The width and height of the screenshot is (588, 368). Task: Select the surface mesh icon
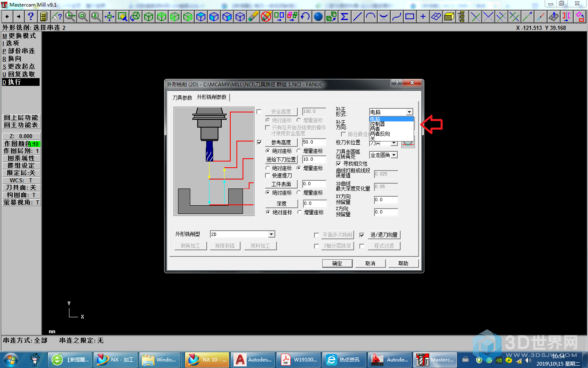[x=436, y=17]
